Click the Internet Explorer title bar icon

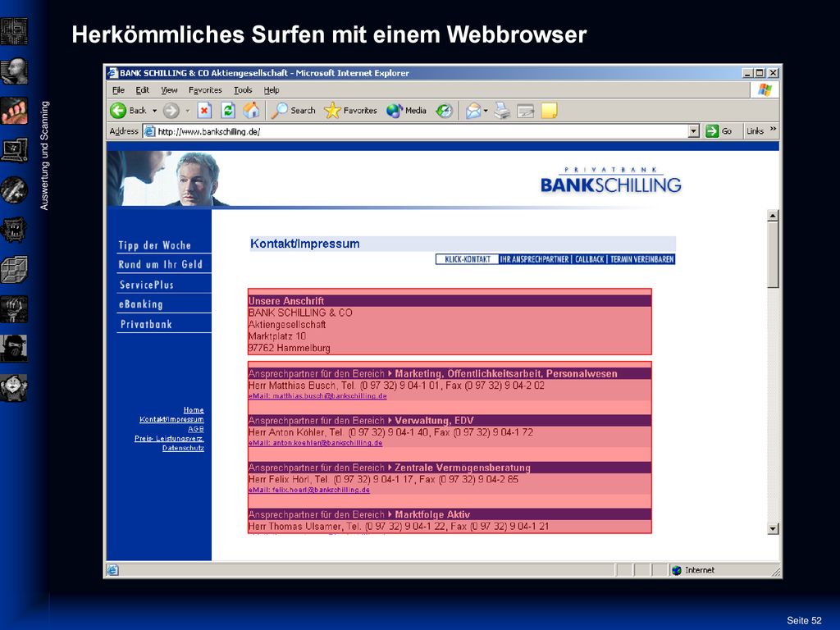[x=112, y=73]
